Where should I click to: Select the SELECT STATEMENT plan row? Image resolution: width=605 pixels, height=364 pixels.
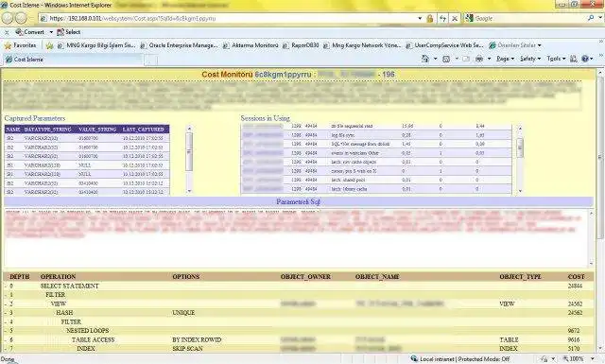(299, 286)
